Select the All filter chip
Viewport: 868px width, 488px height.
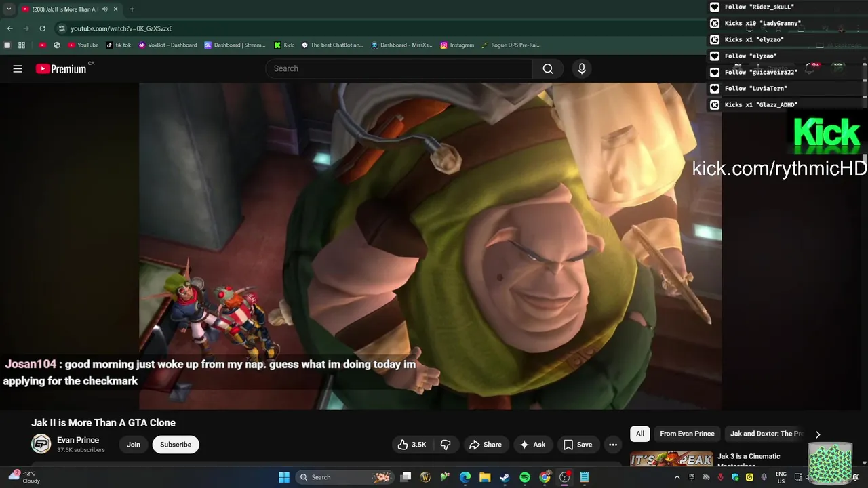coord(640,434)
